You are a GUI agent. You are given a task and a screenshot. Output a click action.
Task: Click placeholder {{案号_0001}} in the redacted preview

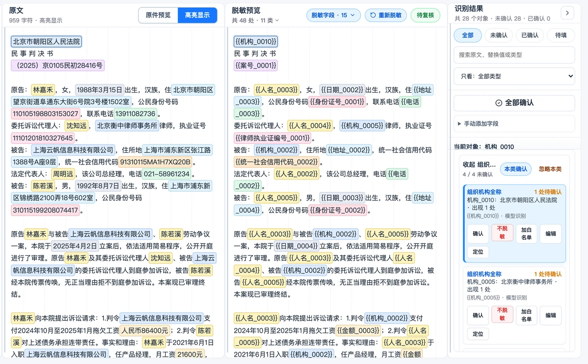[x=256, y=66]
